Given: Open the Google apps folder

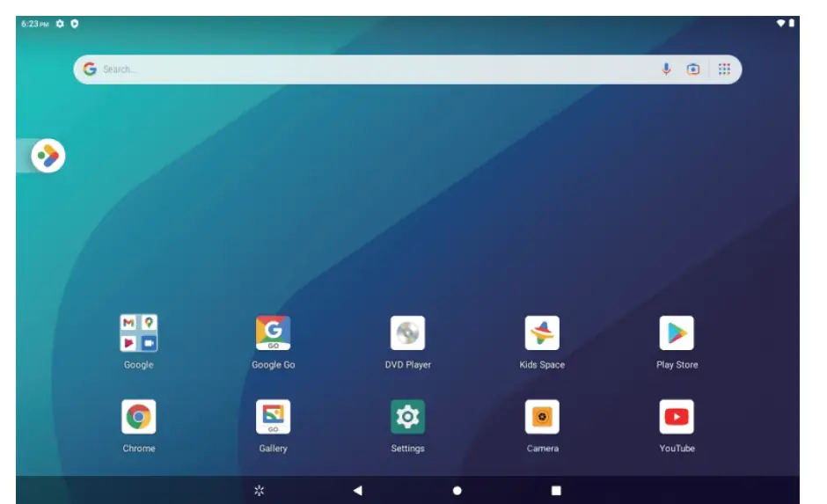Looking at the screenshot, I should (139, 333).
